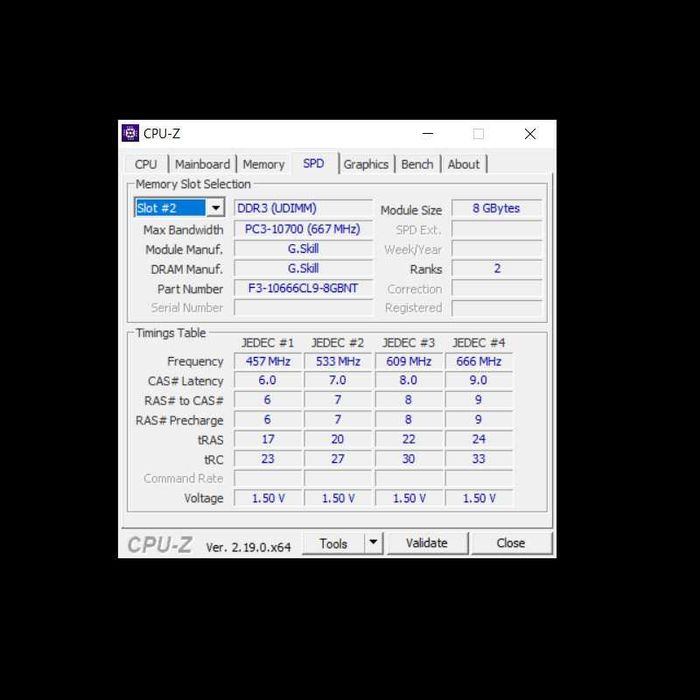Click the Close button at bottom
The width and height of the screenshot is (700, 700).
pos(511,543)
